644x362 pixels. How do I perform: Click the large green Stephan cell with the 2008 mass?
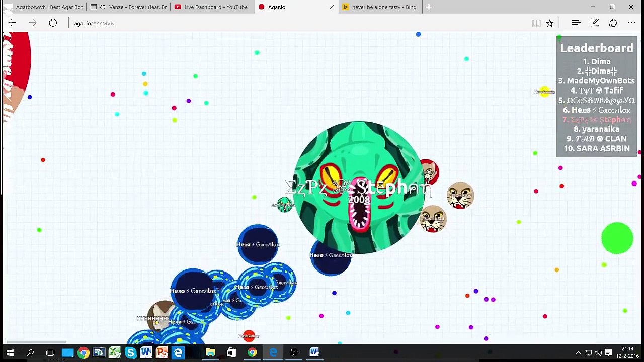(x=359, y=188)
